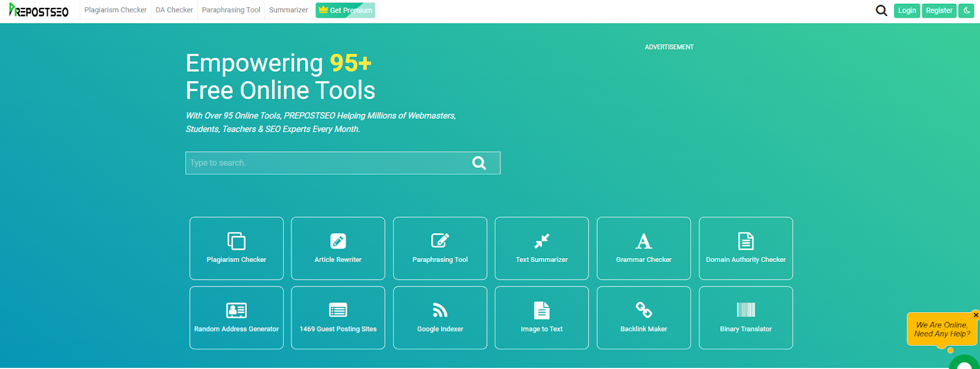Image resolution: width=980 pixels, height=369 pixels.
Task: Click the 'We Are Online, Need Any Help?' bubble
Action: click(x=941, y=329)
